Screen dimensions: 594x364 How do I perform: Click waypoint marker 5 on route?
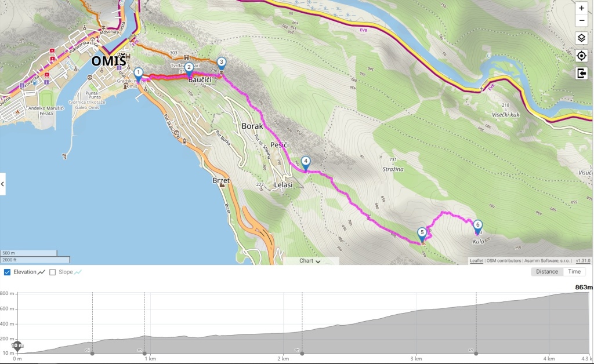click(422, 234)
